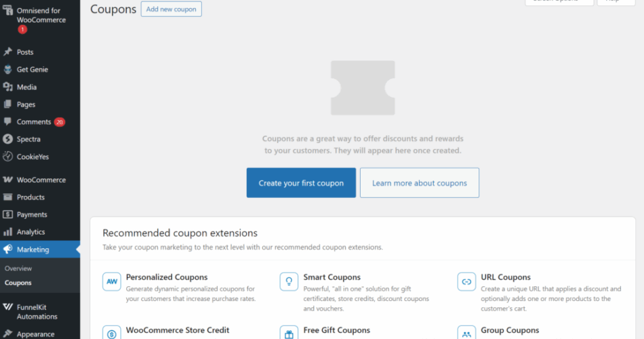Open the Smart Coupons extension link

332,277
